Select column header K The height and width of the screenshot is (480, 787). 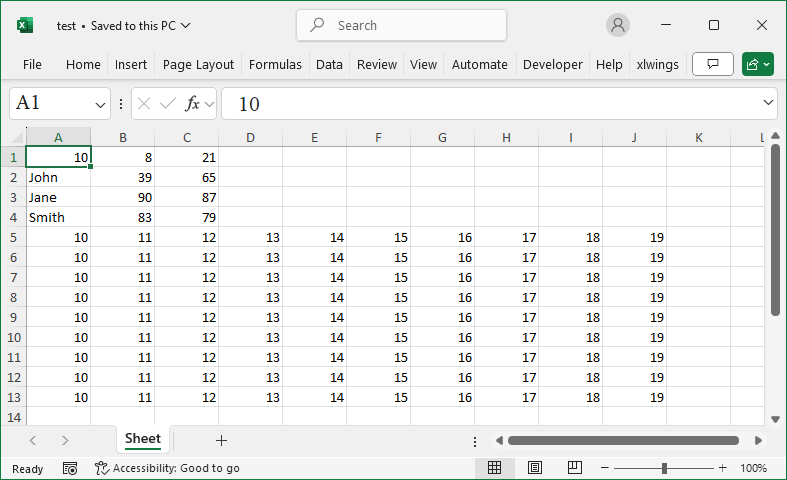[699, 138]
